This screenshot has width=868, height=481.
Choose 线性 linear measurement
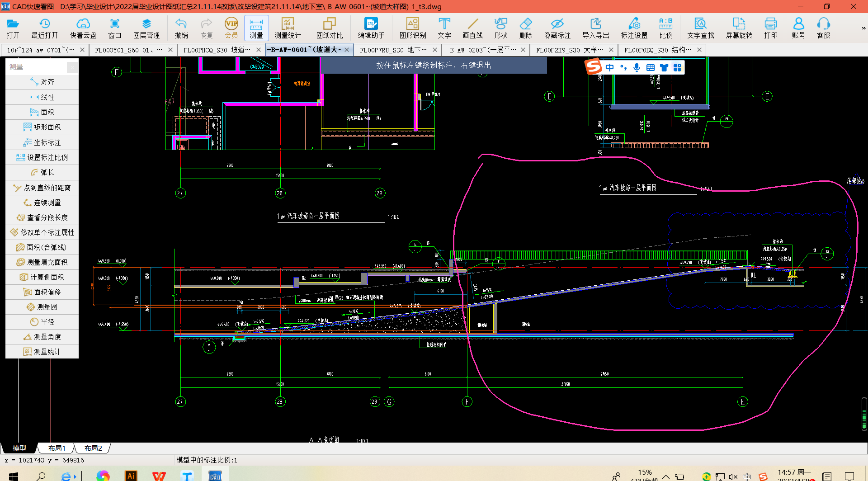42,97
